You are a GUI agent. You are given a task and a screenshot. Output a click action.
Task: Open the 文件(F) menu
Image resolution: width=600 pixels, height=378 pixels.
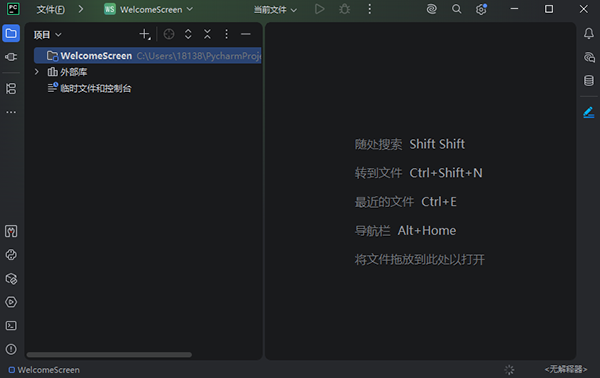[51, 10]
